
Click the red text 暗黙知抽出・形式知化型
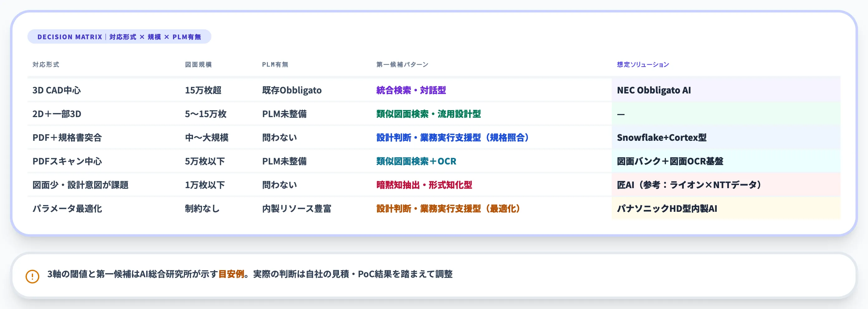[x=424, y=185]
